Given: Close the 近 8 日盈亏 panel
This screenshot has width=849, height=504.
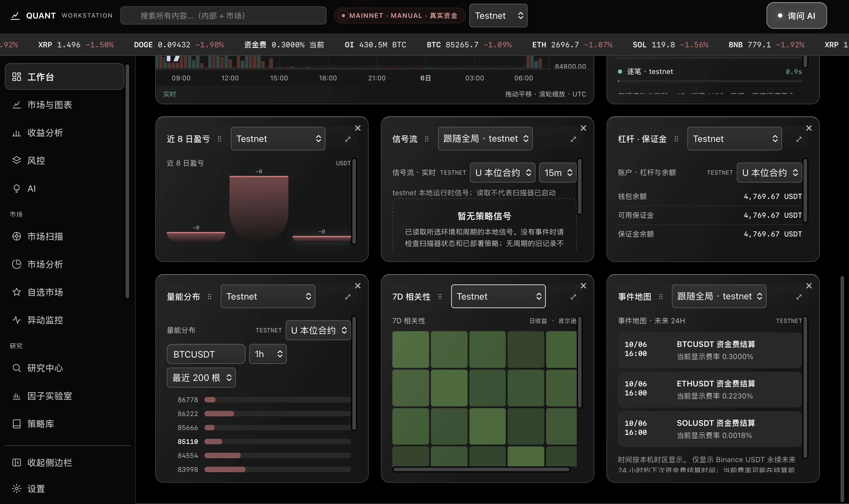Looking at the screenshot, I should tap(357, 128).
